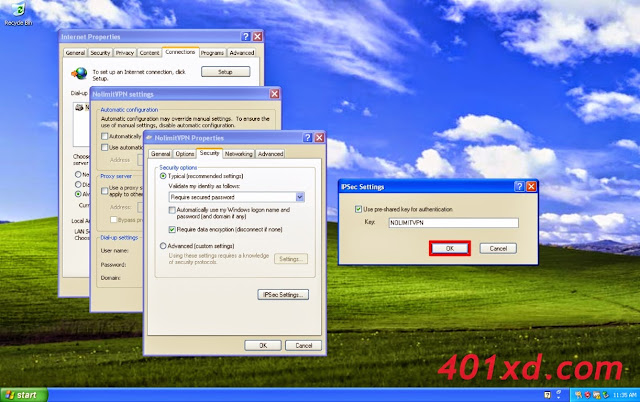Click the keys icon in system tray
This screenshot has height=402, width=640.
click(x=578, y=395)
